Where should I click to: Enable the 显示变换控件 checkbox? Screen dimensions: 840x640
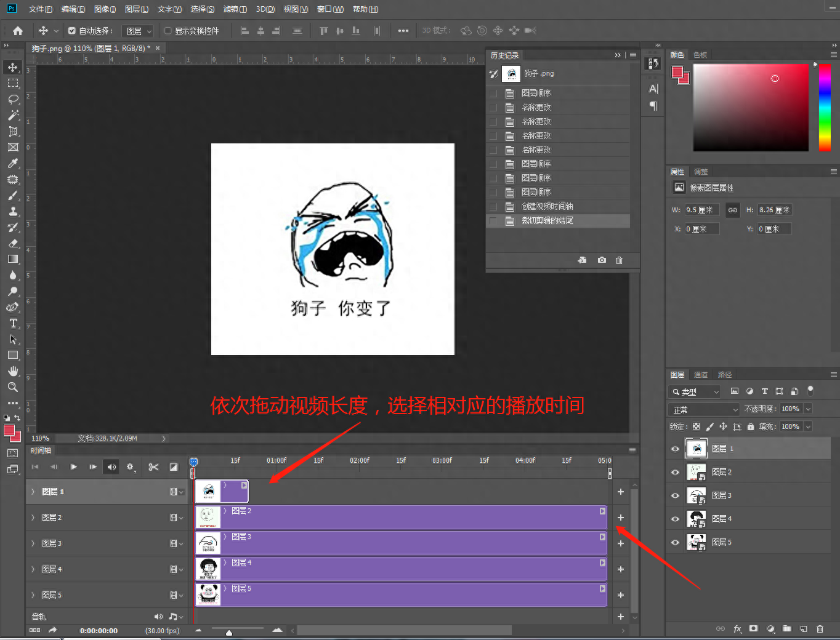pos(168,31)
